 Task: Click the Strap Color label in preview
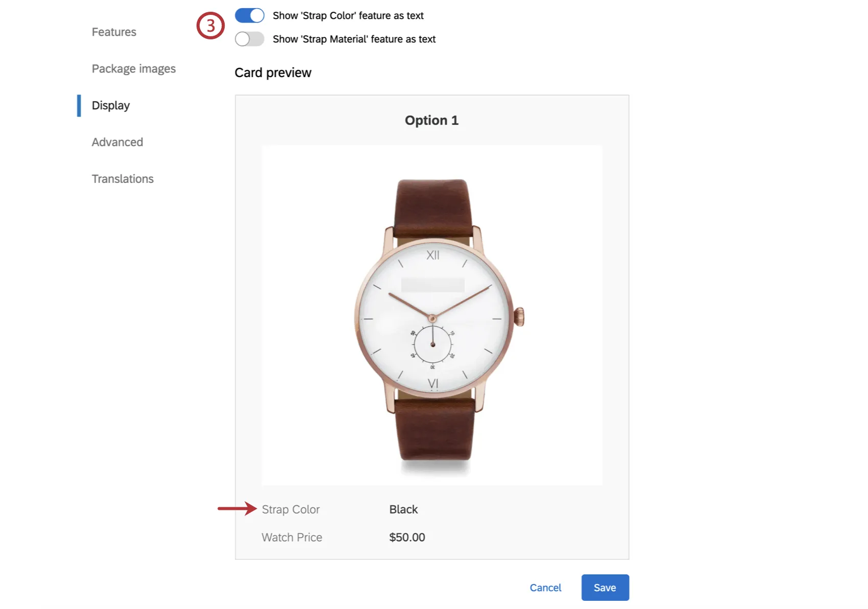click(x=291, y=509)
